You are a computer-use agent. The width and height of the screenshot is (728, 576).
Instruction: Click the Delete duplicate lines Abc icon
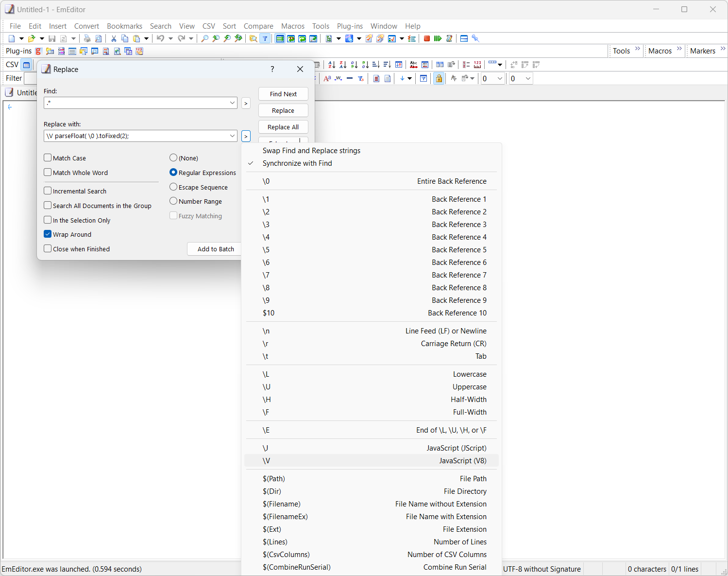tap(413, 65)
